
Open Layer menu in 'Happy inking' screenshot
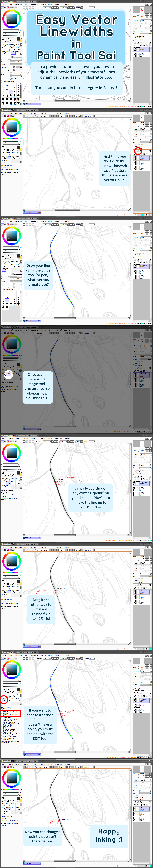(26, 764)
